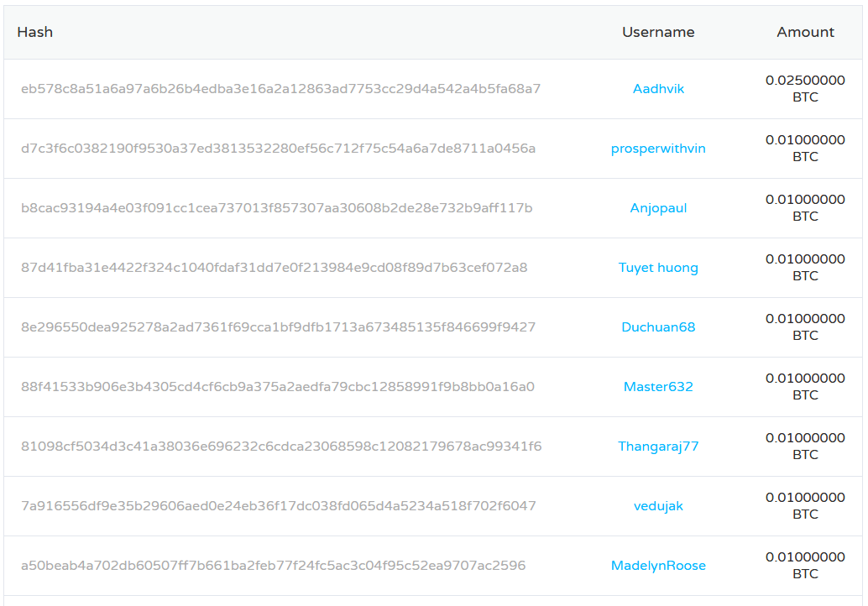Click the Username column header
Viewport: 868px width, 606px height.
[658, 32]
